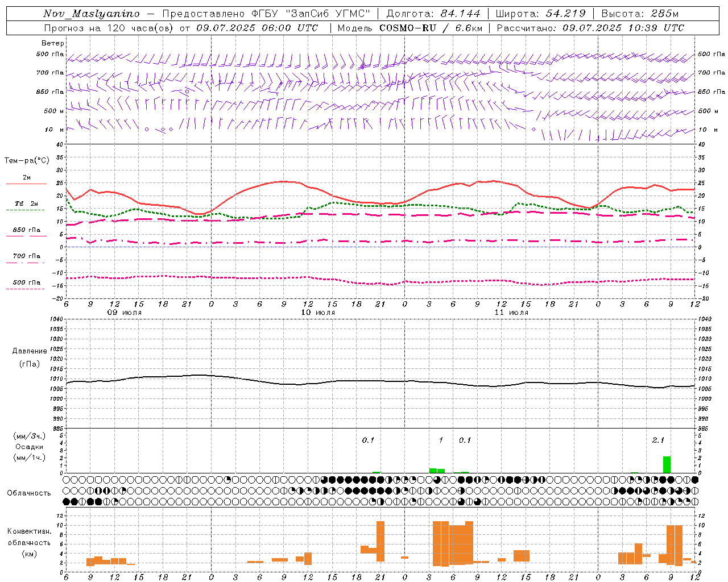Click the date label 11 июля
This screenshot has height=582, width=728.
point(511,313)
